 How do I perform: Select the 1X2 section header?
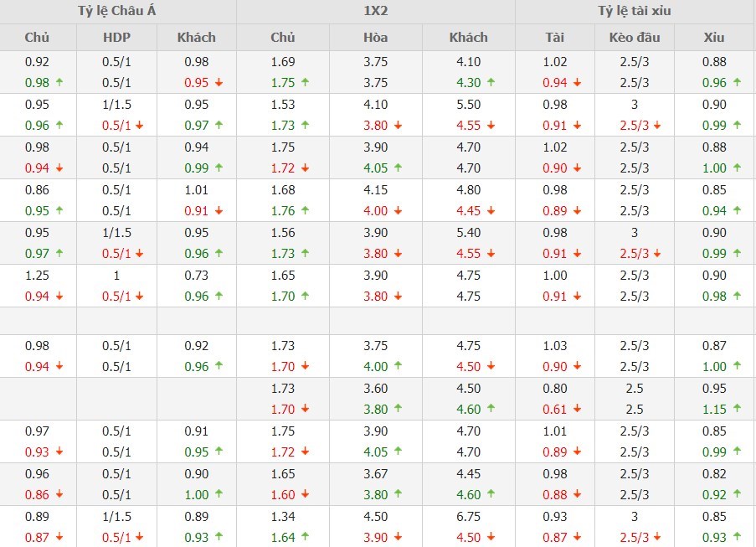[x=376, y=12]
